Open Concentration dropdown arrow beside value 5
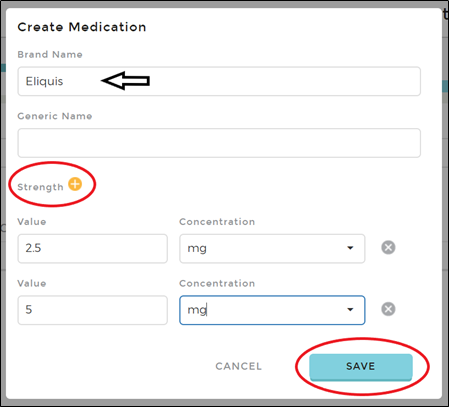 (350, 310)
